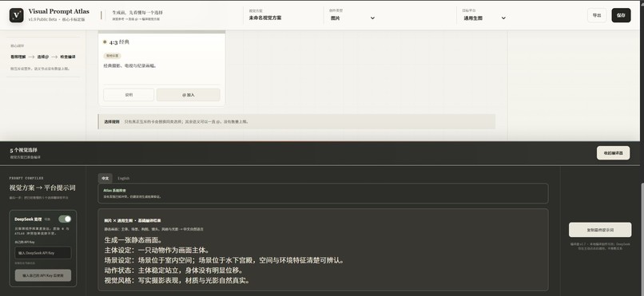Click the dark 保存 save button
644x296 pixels.
[x=621, y=15]
